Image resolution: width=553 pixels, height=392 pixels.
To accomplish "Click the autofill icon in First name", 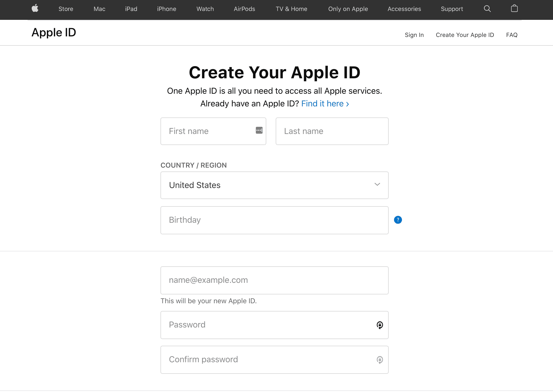I will click(x=259, y=130).
